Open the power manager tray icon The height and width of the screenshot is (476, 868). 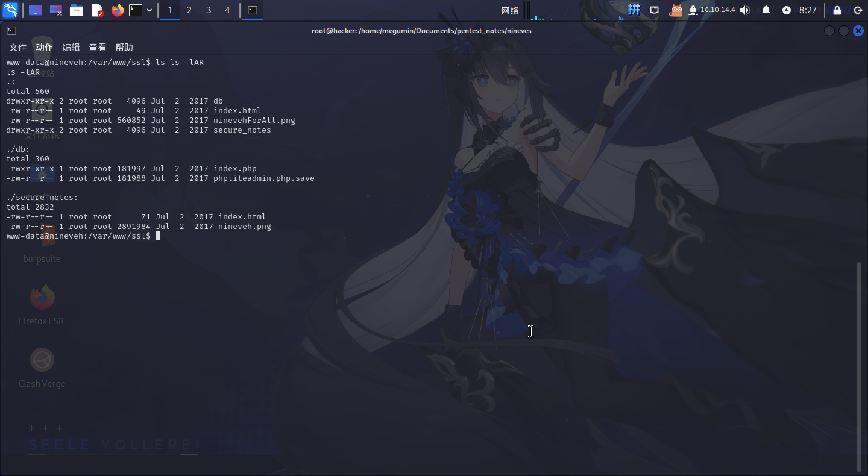(787, 10)
